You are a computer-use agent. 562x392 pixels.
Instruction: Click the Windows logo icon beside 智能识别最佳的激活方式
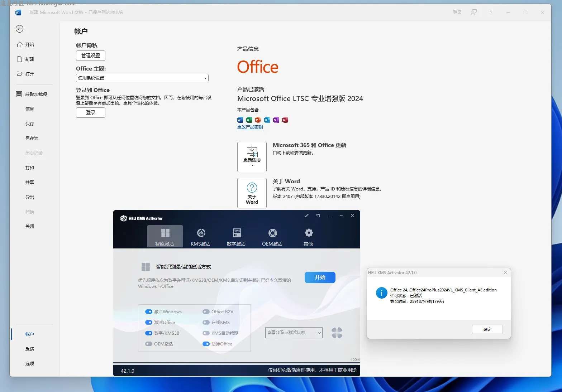146,267
